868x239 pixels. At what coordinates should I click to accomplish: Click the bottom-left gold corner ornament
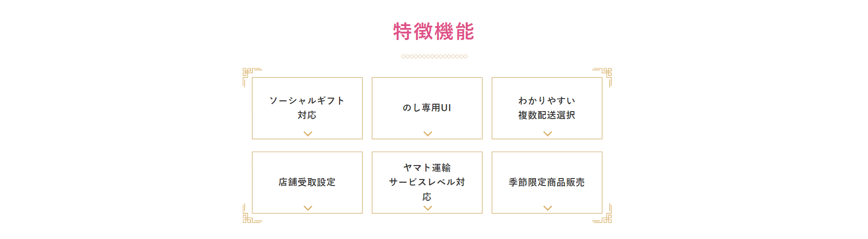(252, 213)
